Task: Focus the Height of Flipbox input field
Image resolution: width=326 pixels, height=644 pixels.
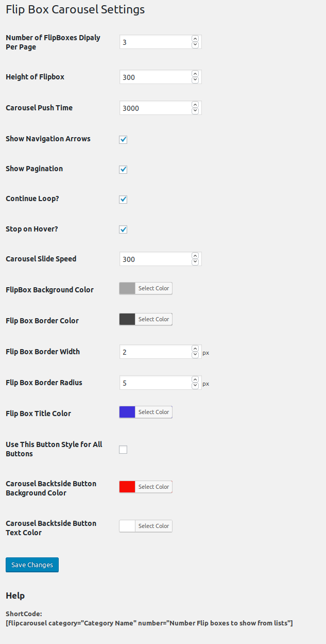Action: click(x=155, y=77)
